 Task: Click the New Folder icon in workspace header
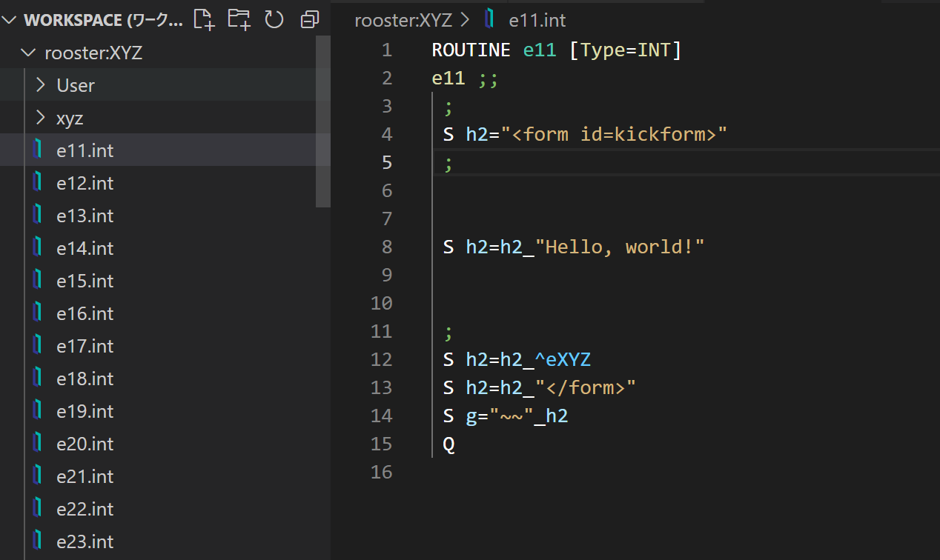(x=239, y=19)
